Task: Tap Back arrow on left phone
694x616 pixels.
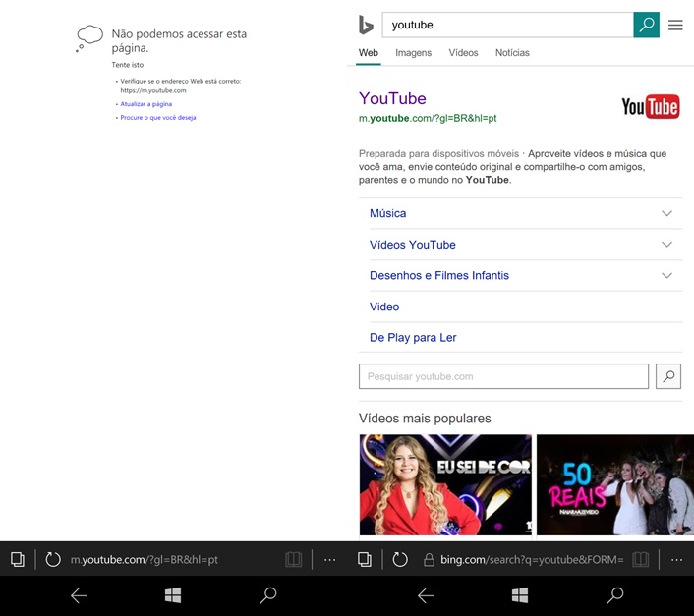Action: click(79, 595)
